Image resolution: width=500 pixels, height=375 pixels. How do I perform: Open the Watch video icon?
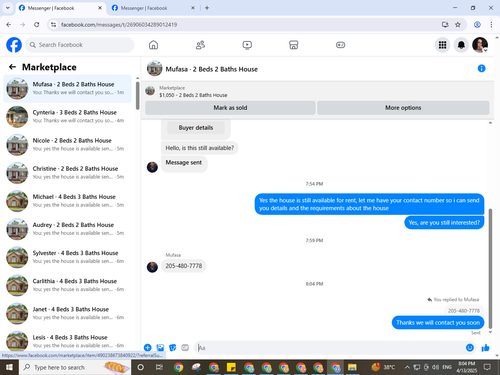point(247,45)
